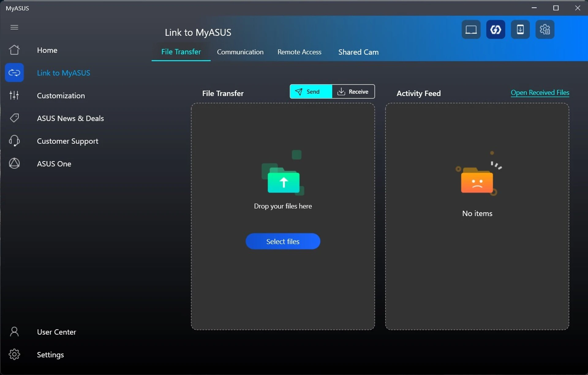The height and width of the screenshot is (375, 588).
Task: Click the link connection icon in top toolbar
Action: 496,30
